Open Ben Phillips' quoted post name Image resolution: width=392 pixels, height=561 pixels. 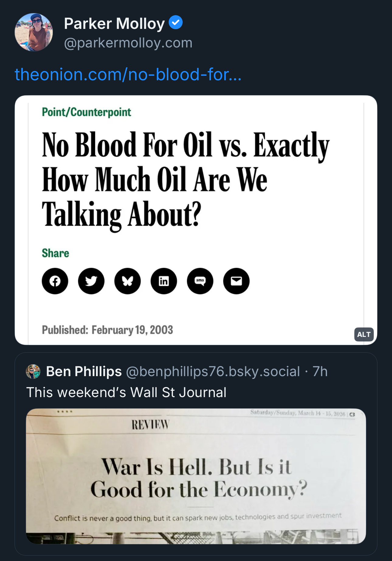tap(84, 372)
